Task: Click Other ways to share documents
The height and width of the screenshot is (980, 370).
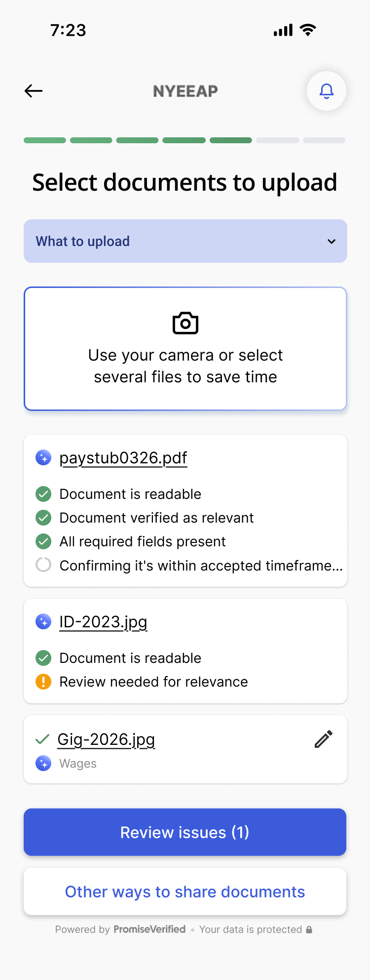Action: click(x=185, y=892)
